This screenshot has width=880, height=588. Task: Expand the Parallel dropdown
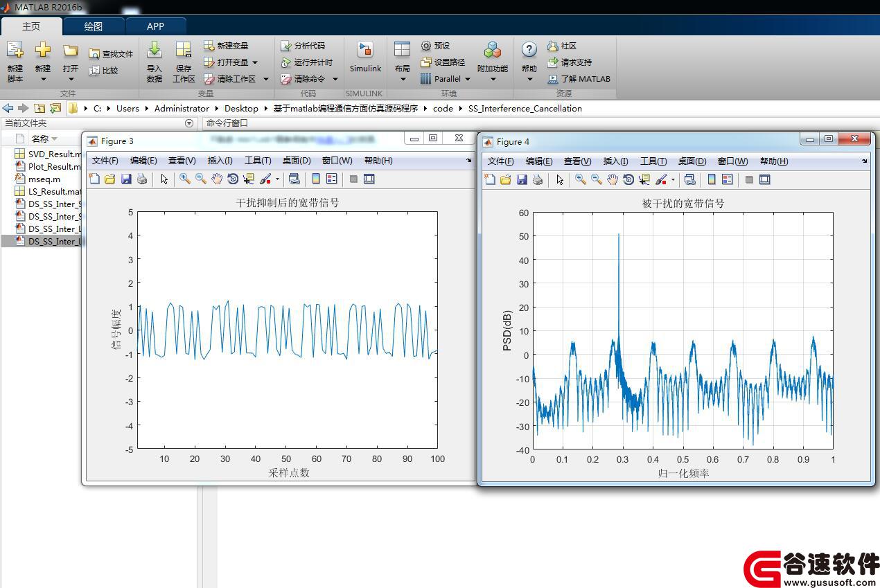point(468,79)
